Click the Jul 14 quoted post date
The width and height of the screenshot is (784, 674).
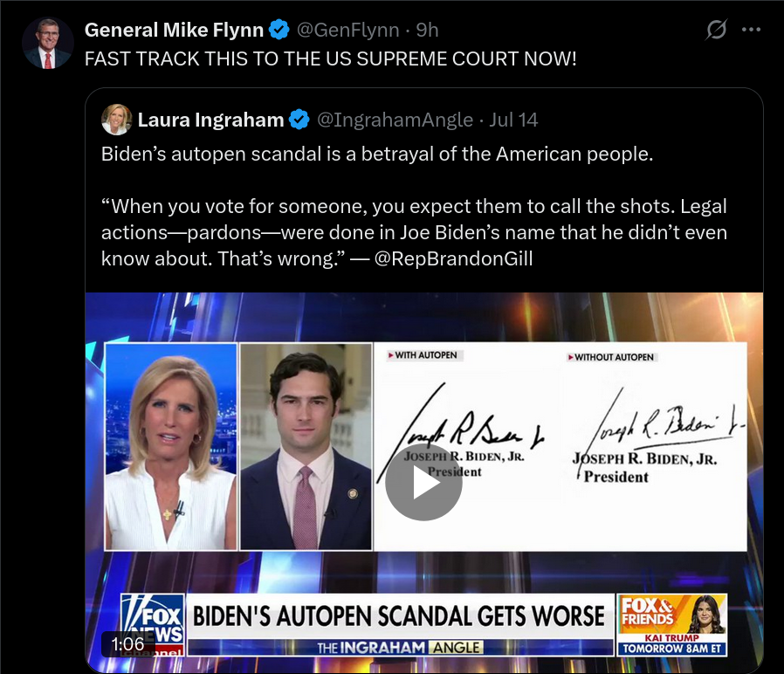513,120
